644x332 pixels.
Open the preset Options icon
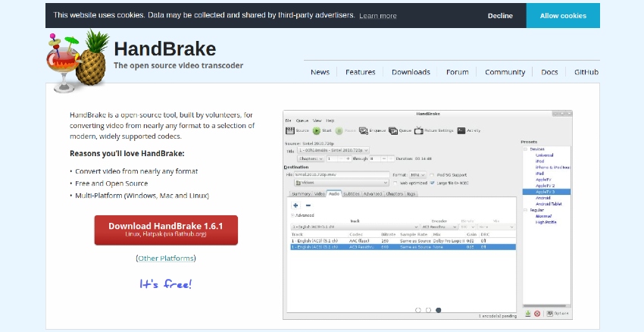[550, 314]
